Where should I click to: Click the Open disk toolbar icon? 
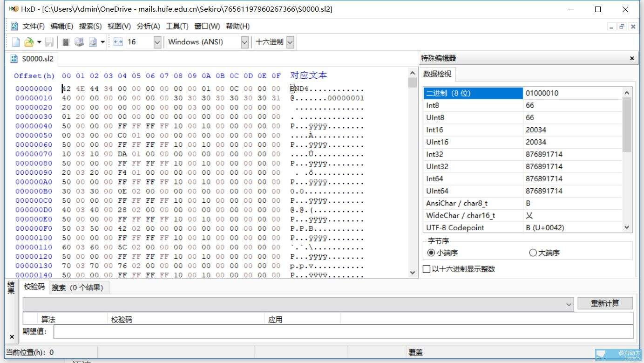pos(79,42)
